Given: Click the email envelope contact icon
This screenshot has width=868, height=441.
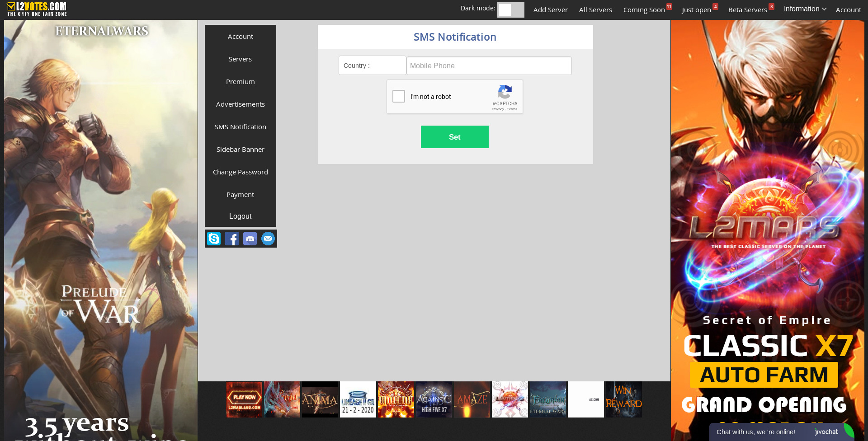Looking at the screenshot, I should 268,239.
